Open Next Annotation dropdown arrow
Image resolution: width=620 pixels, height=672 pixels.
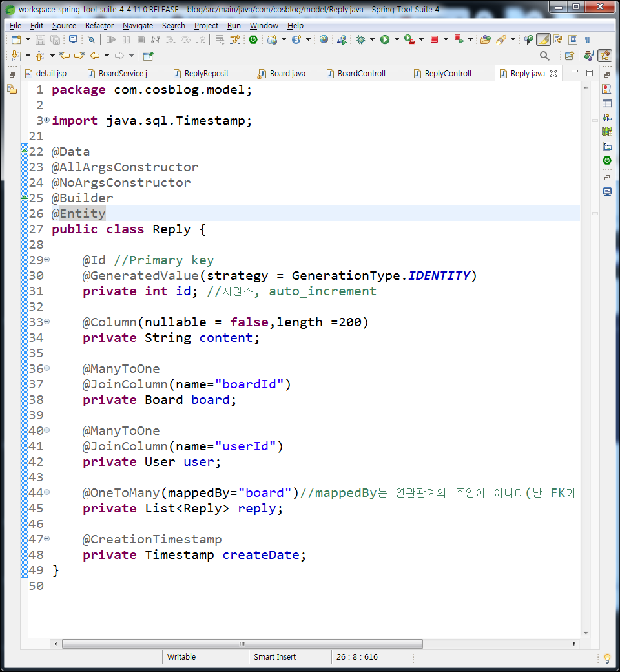click(x=28, y=56)
